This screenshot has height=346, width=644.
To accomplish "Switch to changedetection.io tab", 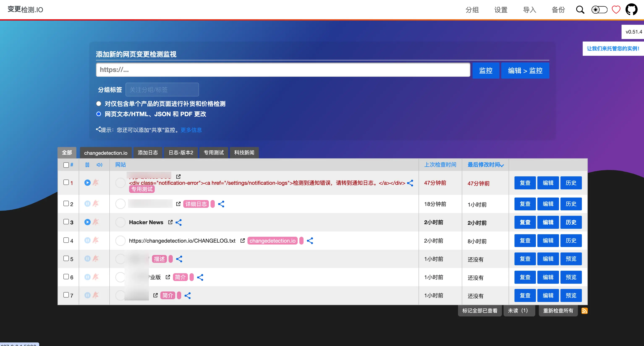I will (x=106, y=153).
